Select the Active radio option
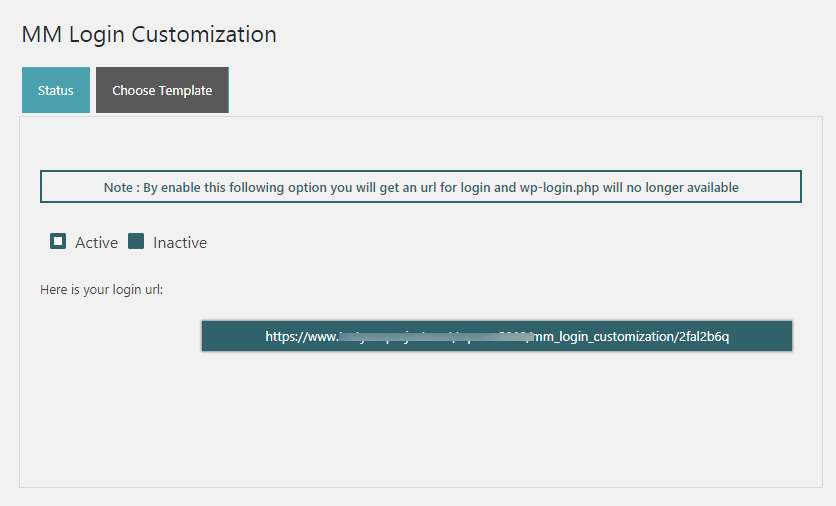Image resolution: width=836 pixels, height=506 pixels. pos(58,242)
